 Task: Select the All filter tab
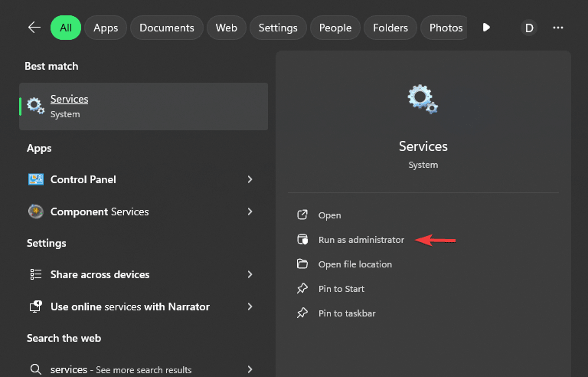[x=66, y=28]
